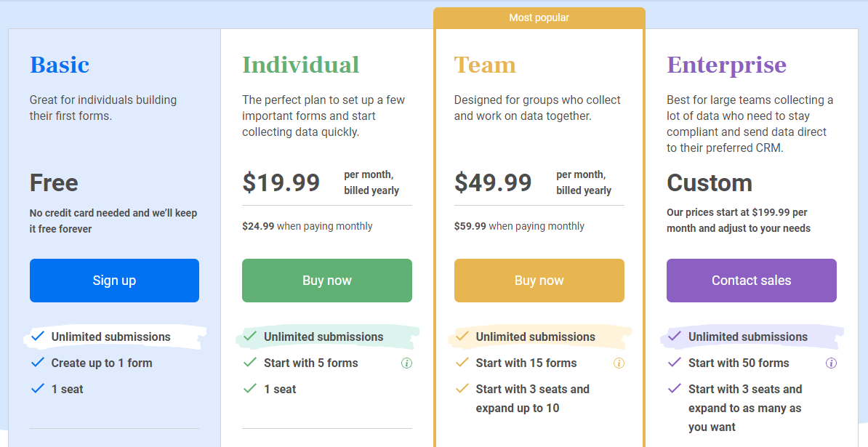Click the checkmark beside Basic's Unlimited submissions
The image size is (868, 447).
click(38, 337)
